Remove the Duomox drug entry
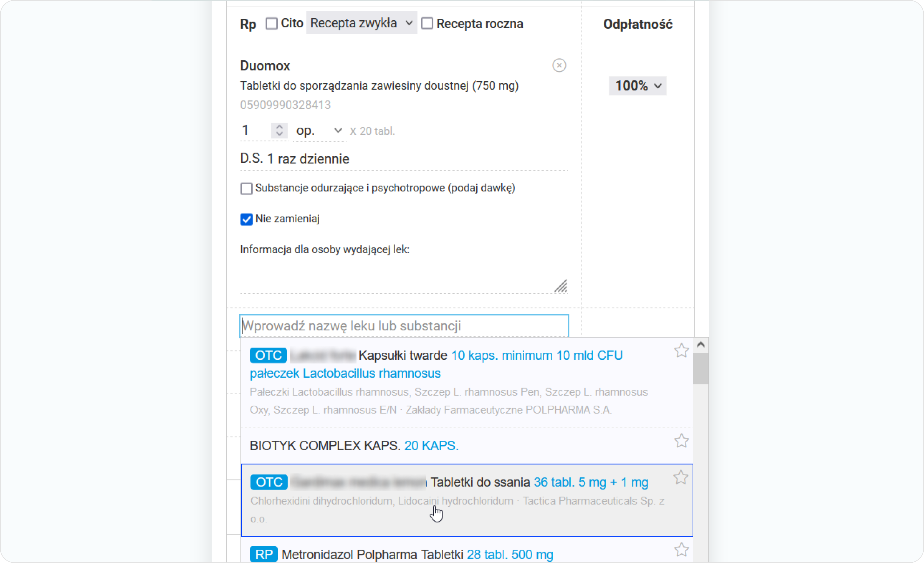 [559, 65]
